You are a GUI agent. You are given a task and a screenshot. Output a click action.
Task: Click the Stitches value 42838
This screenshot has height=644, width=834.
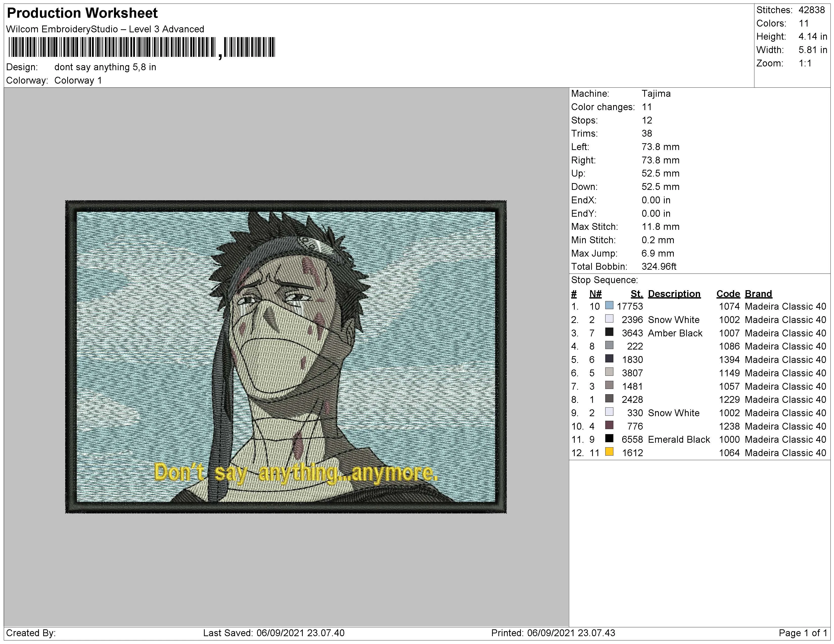812,10
